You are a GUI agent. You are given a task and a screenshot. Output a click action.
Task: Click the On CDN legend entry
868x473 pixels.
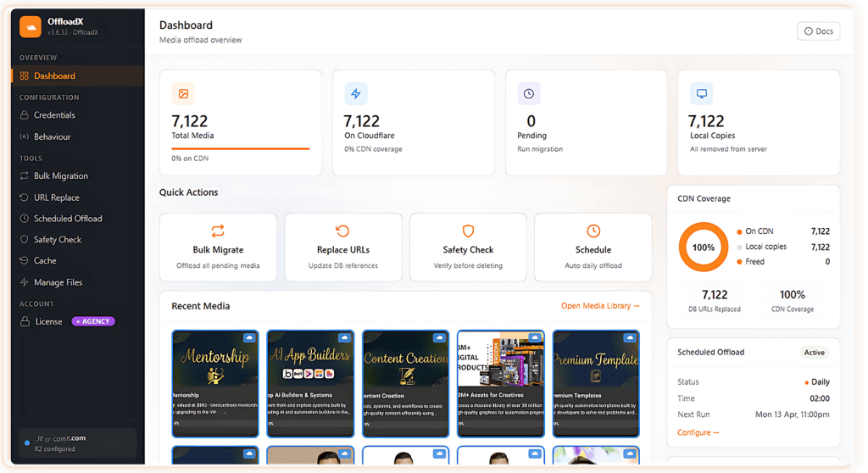pos(783,231)
